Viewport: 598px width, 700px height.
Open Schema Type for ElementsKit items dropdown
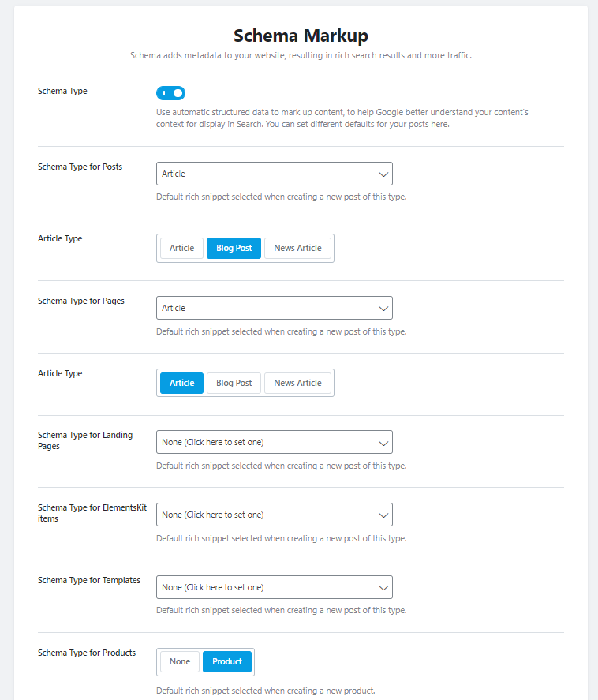(x=274, y=515)
